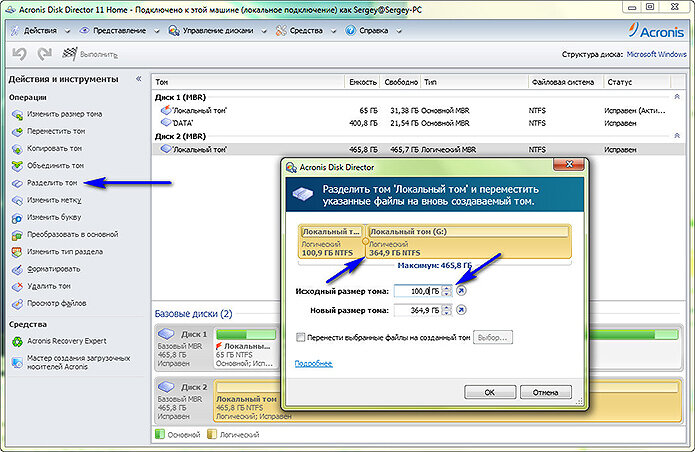The width and height of the screenshot is (695, 452).
Task: Open the Действия menu
Action: click(x=40, y=31)
